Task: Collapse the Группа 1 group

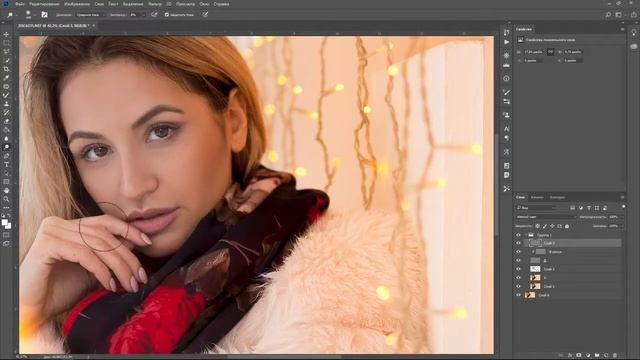Action: [525, 235]
